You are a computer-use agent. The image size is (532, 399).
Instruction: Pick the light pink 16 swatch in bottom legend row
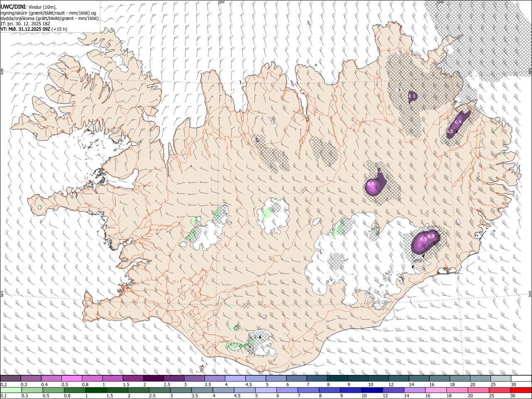(x=436, y=390)
